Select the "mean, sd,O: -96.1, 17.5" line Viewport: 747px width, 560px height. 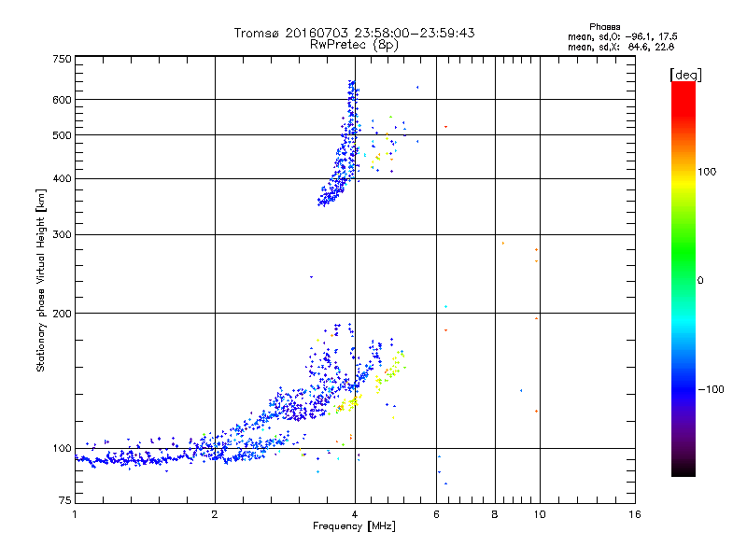(622, 36)
